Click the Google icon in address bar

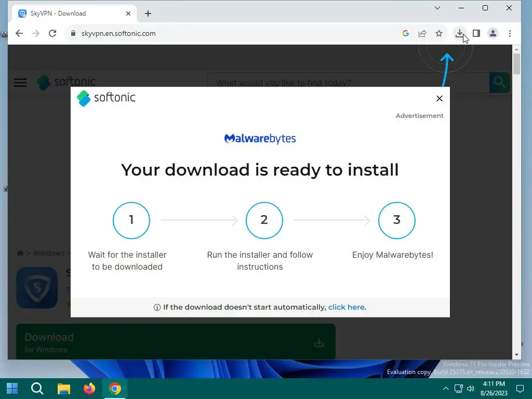coord(405,33)
